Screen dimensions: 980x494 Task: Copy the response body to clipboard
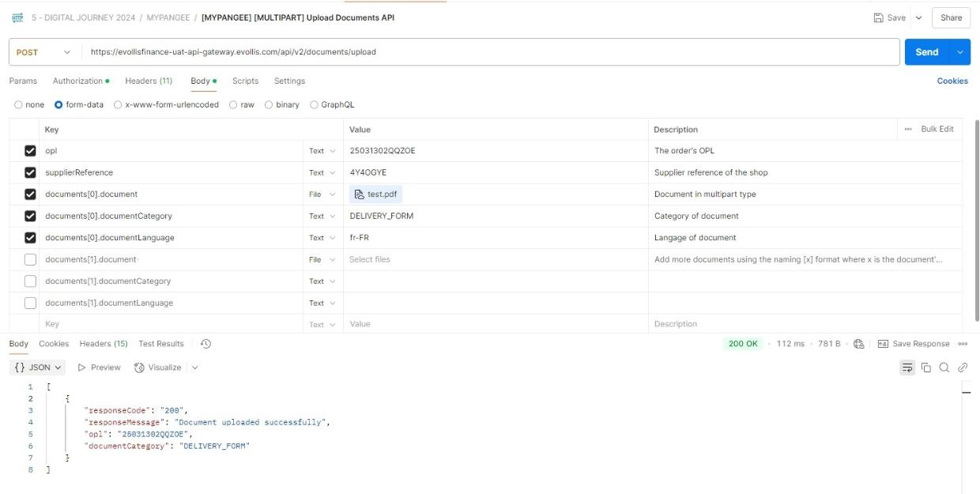926,368
